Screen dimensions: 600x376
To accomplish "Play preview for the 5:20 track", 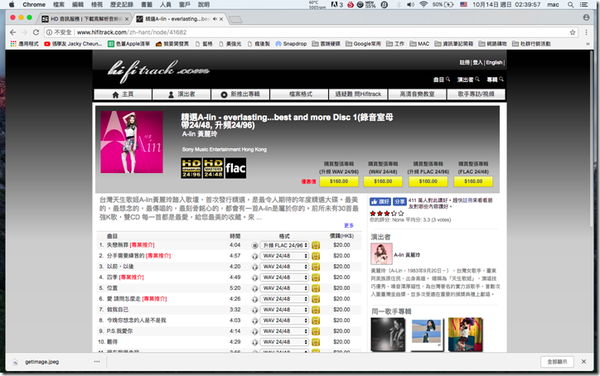I will [x=254, y=288].
